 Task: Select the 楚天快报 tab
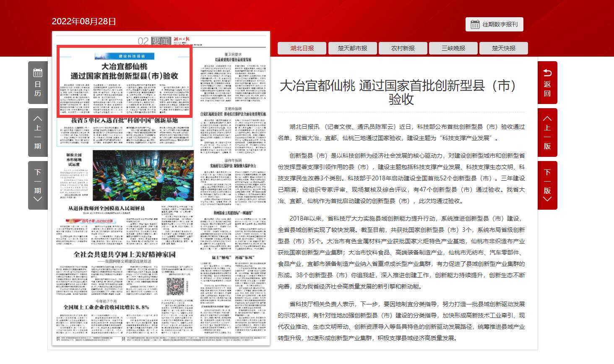point(503,48)
